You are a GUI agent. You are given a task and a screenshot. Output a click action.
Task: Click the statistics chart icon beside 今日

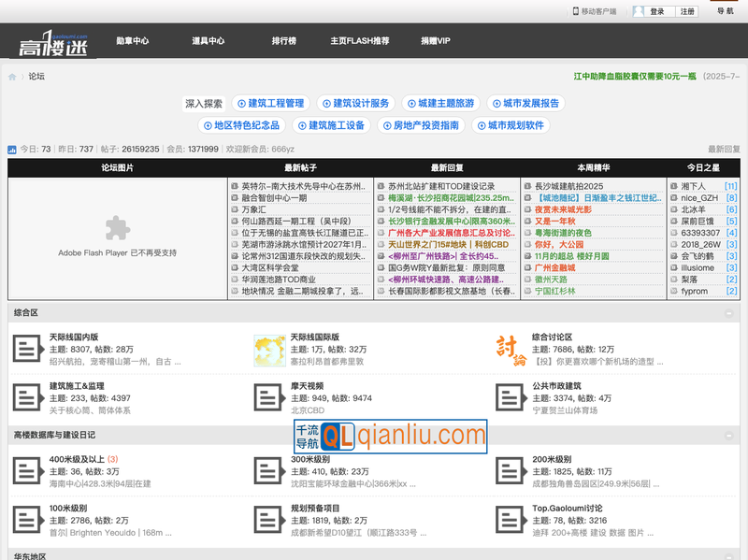[x=12, y=150]
